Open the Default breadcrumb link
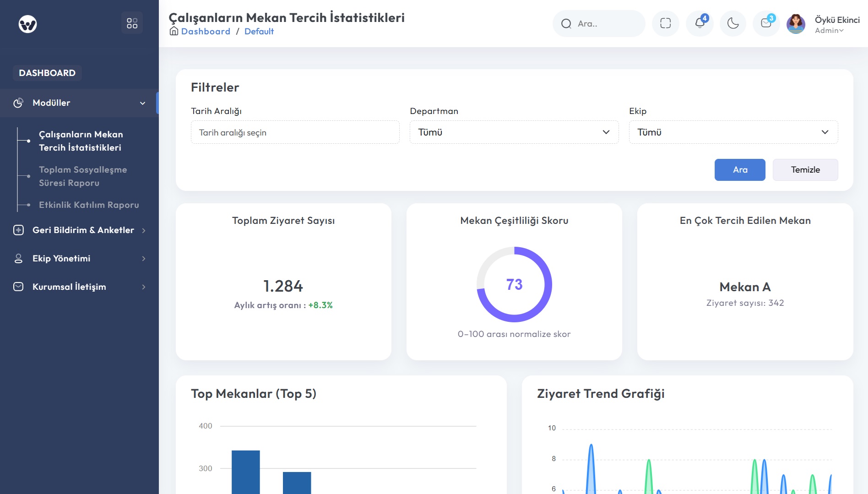The width and height of the screenshot is (868, 494). (x=259, y=31)
